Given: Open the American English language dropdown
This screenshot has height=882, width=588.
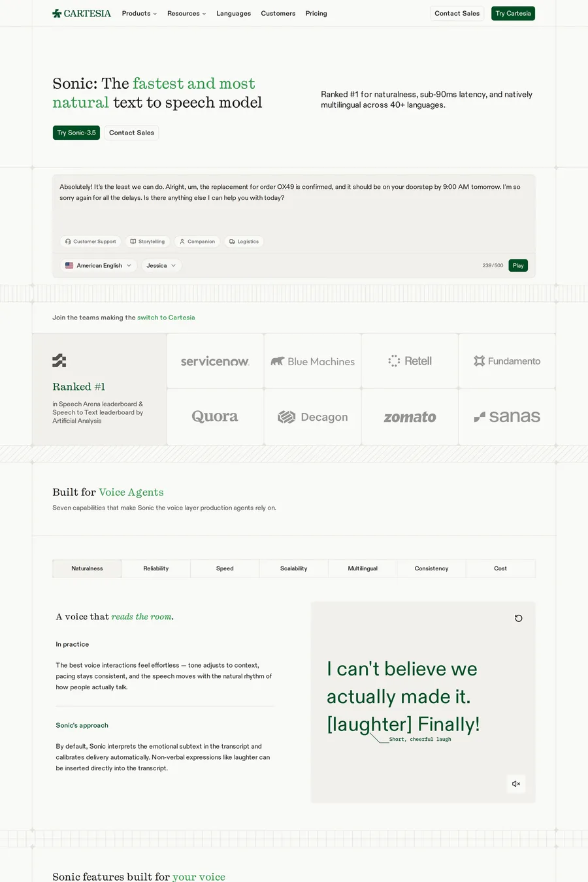Looking at the screenshot, I should (99, 265).
